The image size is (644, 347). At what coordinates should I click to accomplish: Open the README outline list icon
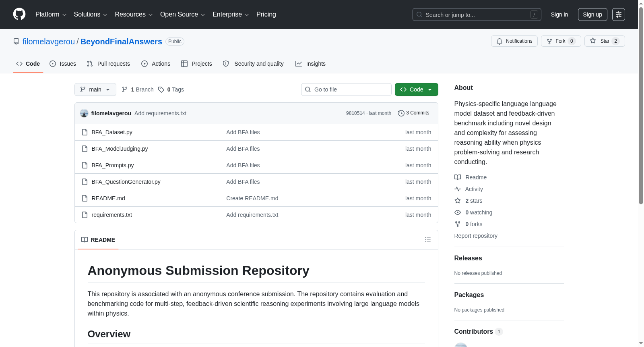click(428, 240)
